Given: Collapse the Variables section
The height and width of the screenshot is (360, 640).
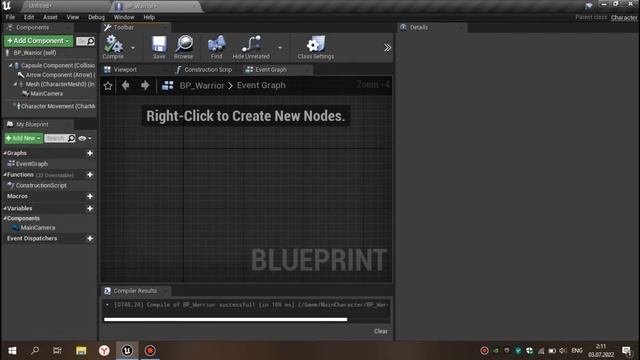Looking at the screenshot, I should 5,209.
